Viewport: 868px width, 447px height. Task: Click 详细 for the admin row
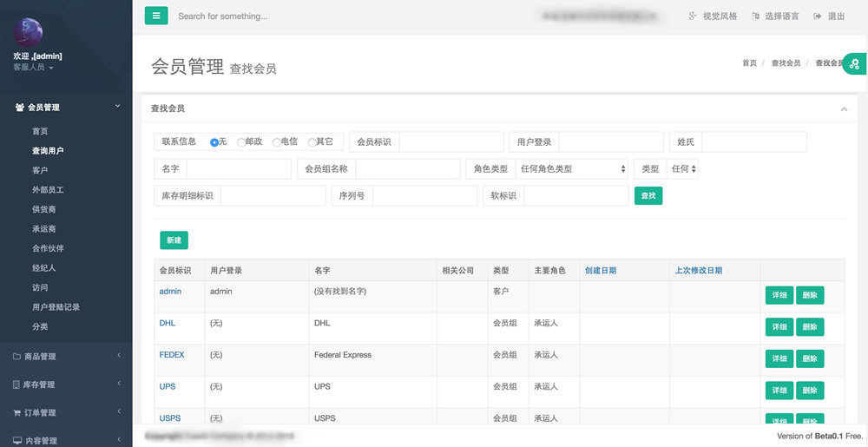coord(779,295)
